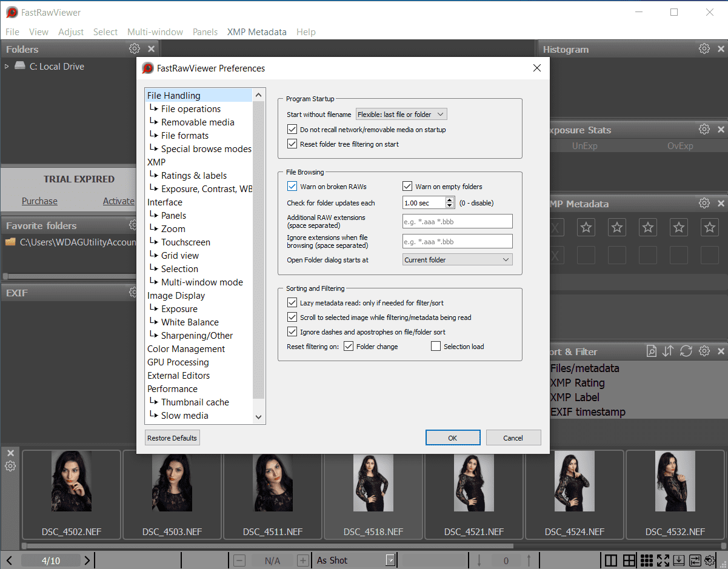This screenshot has width=728, height=569.
Task: Open Exposure Stats panel gear
Action: [704, 130]
